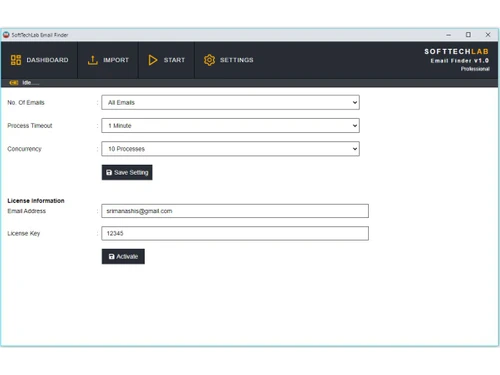Click the save icon on Save Setting button

(x=109, y=172)
